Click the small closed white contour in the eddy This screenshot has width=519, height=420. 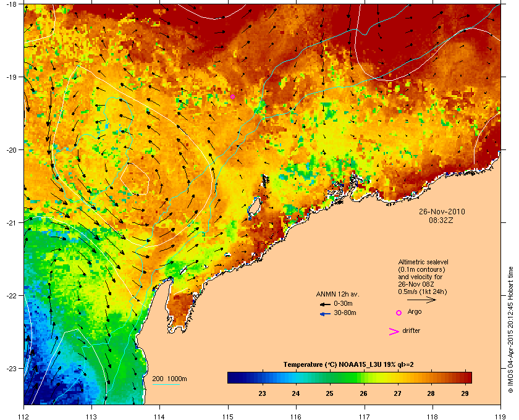[135, 178]
